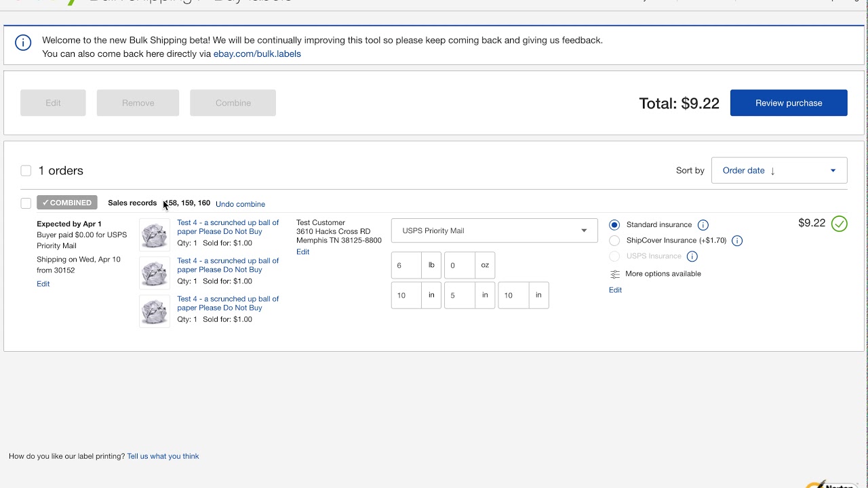
Task: Open the Order date sort dropdown
Action: [779, 171]
